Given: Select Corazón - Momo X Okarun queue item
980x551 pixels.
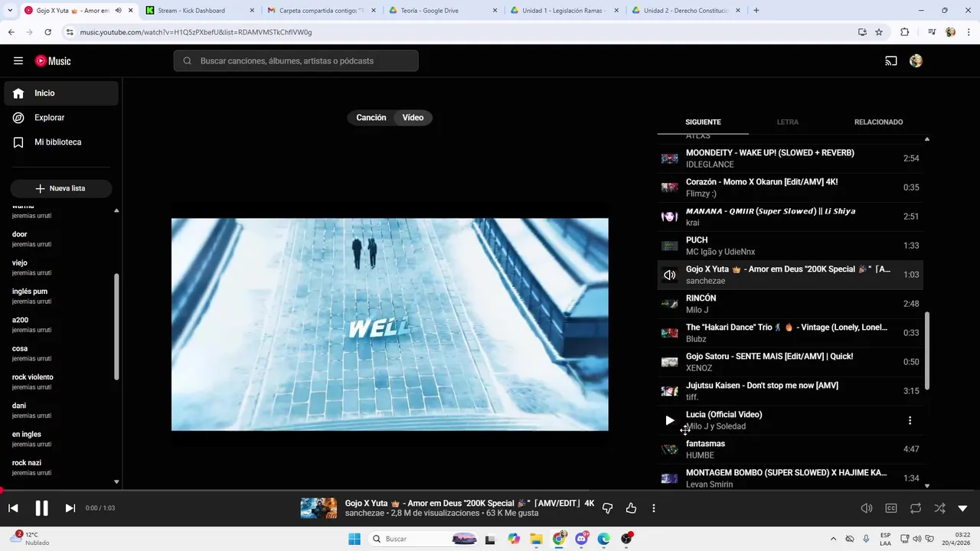Looking at the screenshot, I should 790,187.
